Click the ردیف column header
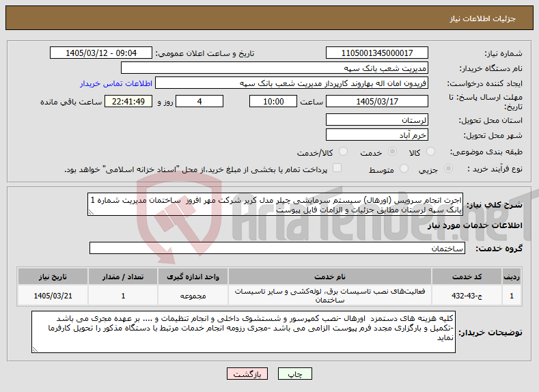This screenshot has height=392, width=539. [512, 277]
